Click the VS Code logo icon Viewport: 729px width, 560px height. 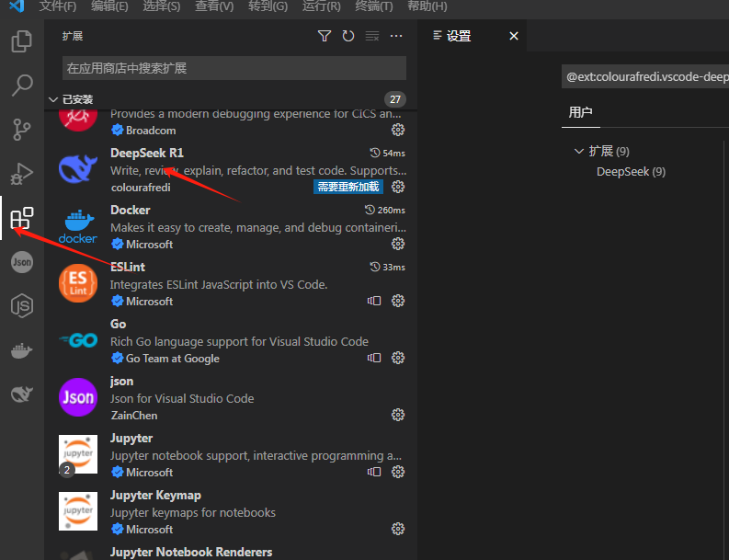pos(17,6)
